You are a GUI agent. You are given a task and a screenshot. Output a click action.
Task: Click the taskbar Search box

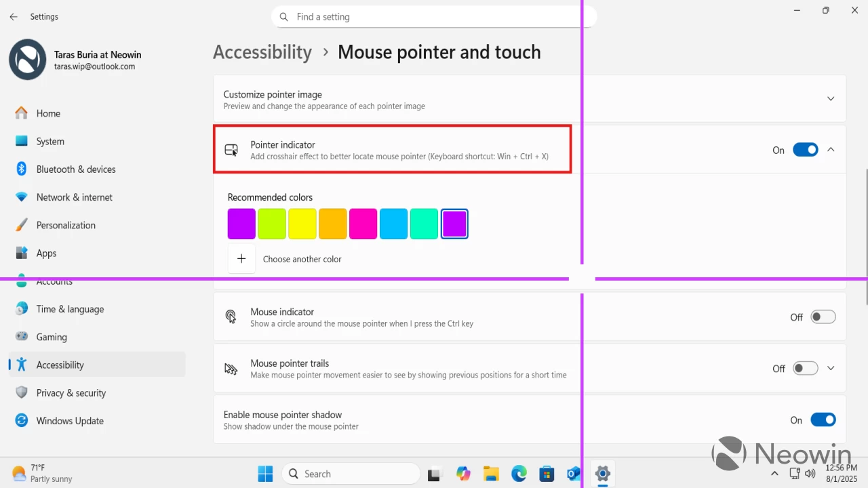[x=351, y=474]
